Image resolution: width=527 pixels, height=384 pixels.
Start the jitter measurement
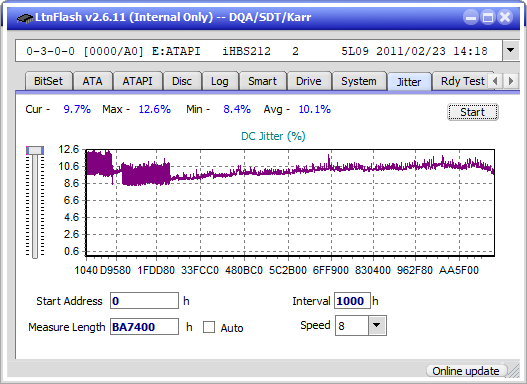[473, 112]
